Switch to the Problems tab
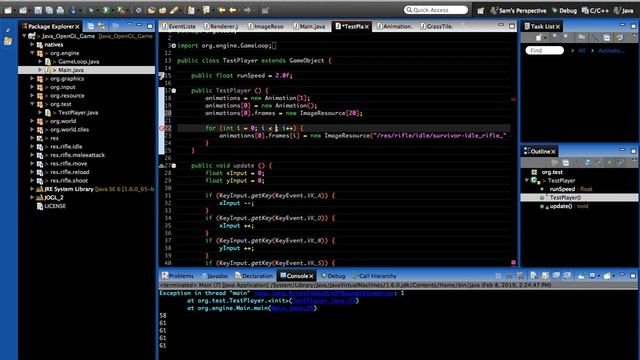640x360 pixels. coord(177,276)
